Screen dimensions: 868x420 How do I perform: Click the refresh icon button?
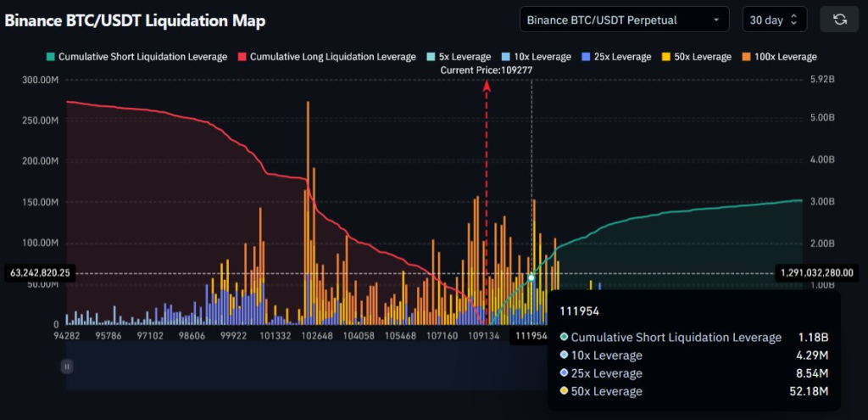(x=839, y=20)
